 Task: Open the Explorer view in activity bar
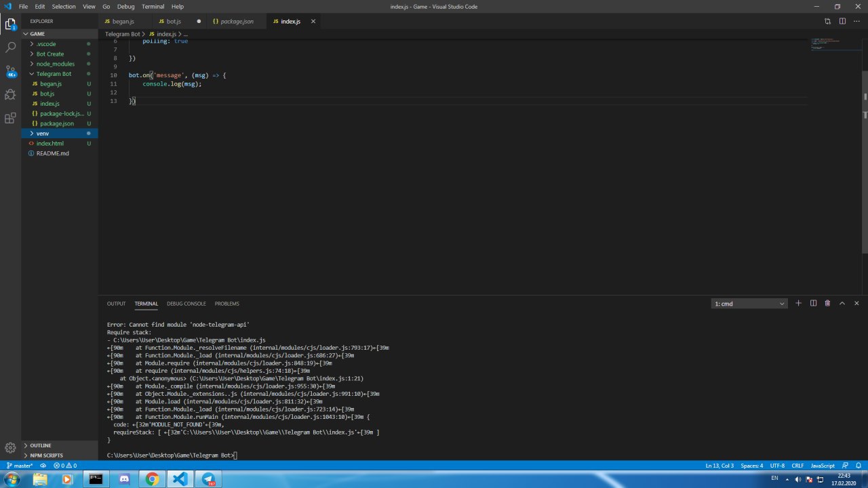click(10, 24)
